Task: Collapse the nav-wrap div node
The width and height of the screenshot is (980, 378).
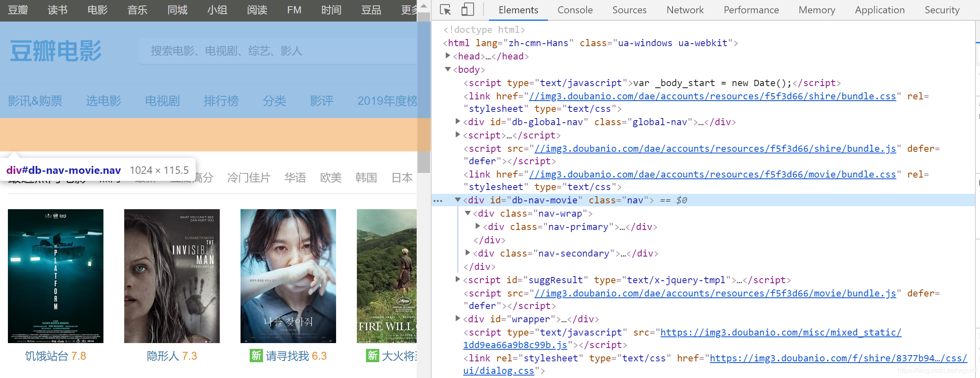Action: point(468,213)
